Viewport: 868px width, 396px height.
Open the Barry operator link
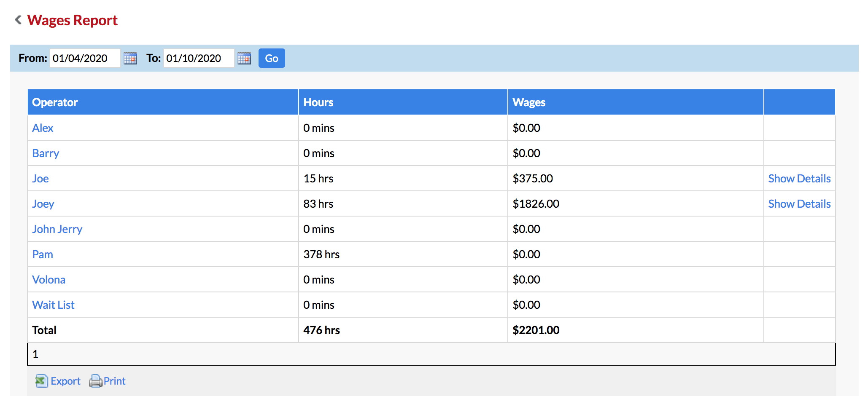46,153
